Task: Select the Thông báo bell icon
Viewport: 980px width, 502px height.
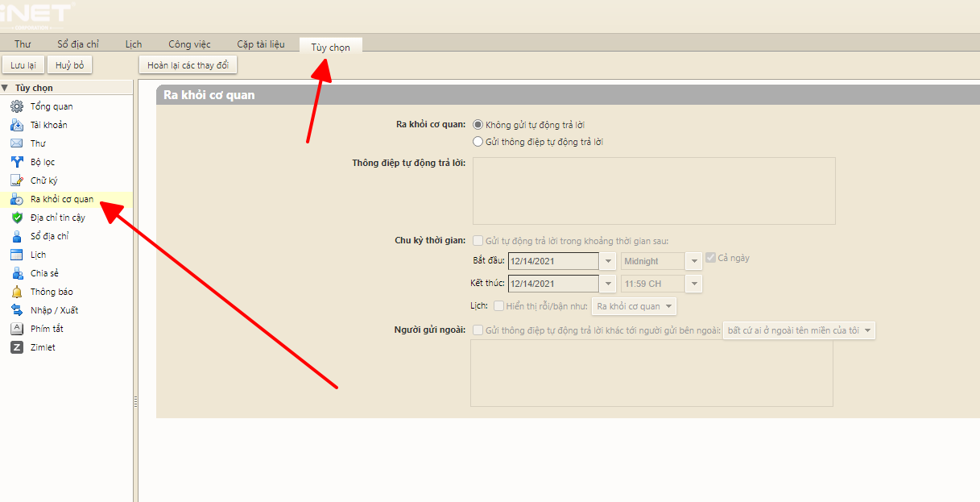Action: click(x=16, y=292)
